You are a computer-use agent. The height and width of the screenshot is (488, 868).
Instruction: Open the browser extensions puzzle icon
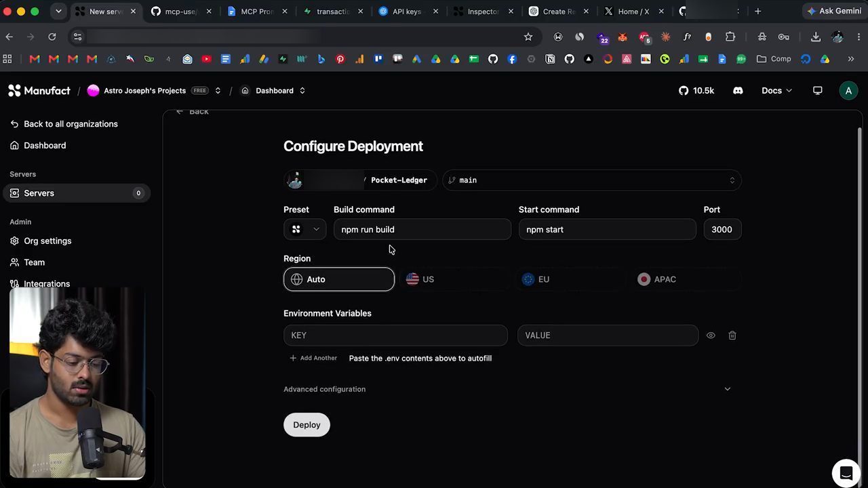730,37
